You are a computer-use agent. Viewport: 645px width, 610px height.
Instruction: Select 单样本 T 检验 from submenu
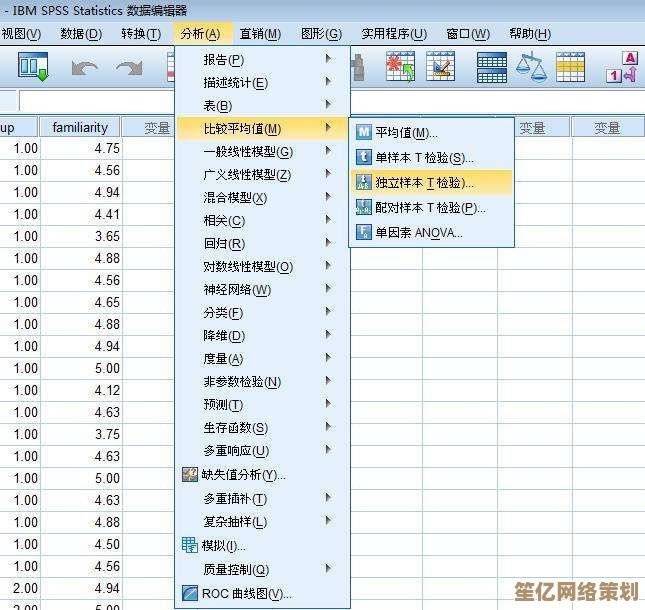(x=424, y=158)
